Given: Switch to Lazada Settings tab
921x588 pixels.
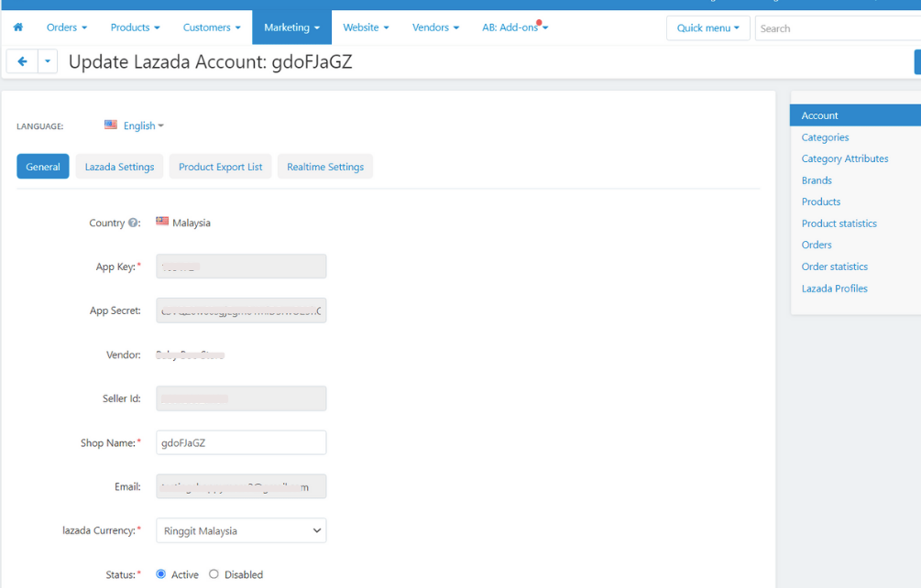Looking at the screenshot, I should [119, 167].
